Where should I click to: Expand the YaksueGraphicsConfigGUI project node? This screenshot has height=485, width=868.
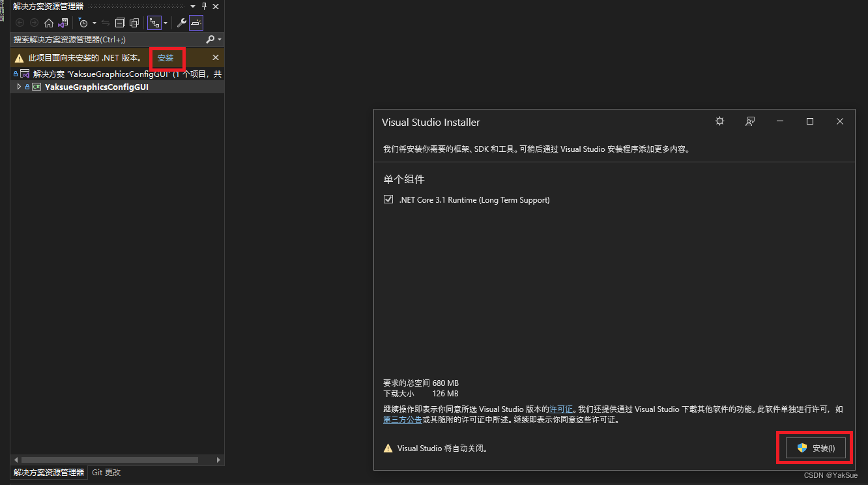coord(19,87)
